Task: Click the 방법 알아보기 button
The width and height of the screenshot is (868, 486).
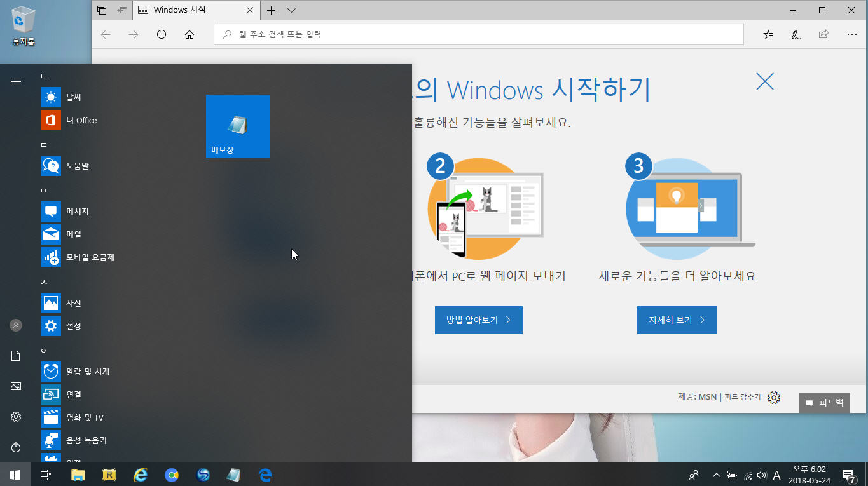Action: click(479, 320)
